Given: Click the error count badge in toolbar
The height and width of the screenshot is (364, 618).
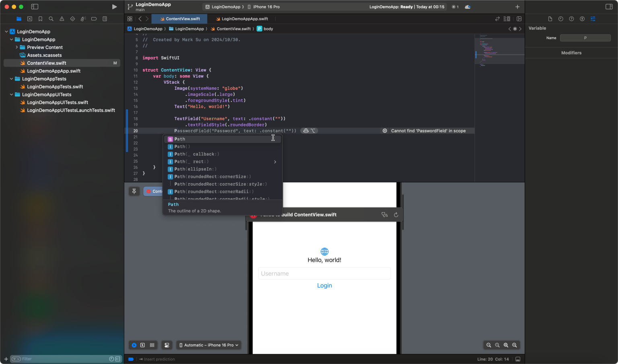Looking at the screenshot, I should click(x=455, y=7).
